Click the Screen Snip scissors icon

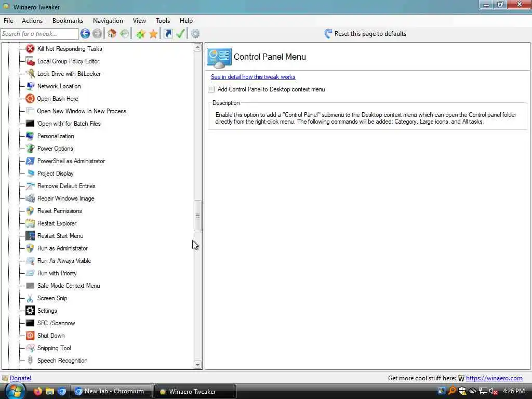pos(30,298)
